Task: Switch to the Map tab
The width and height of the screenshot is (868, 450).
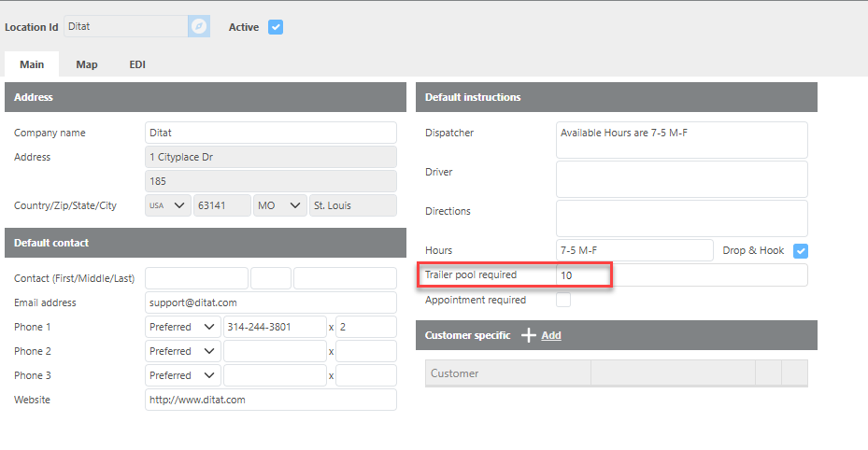Action: tap(87, 64)
